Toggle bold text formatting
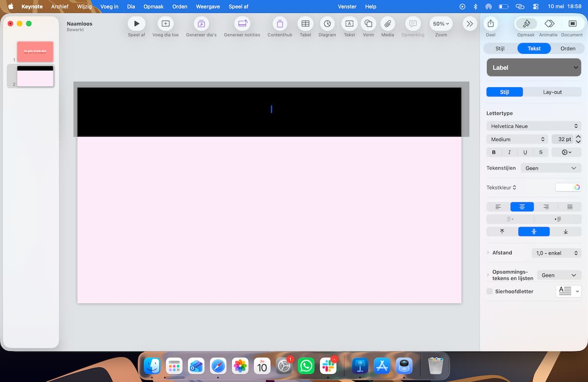This screenshot has width=588, height=382. click(x=494, y=152)
